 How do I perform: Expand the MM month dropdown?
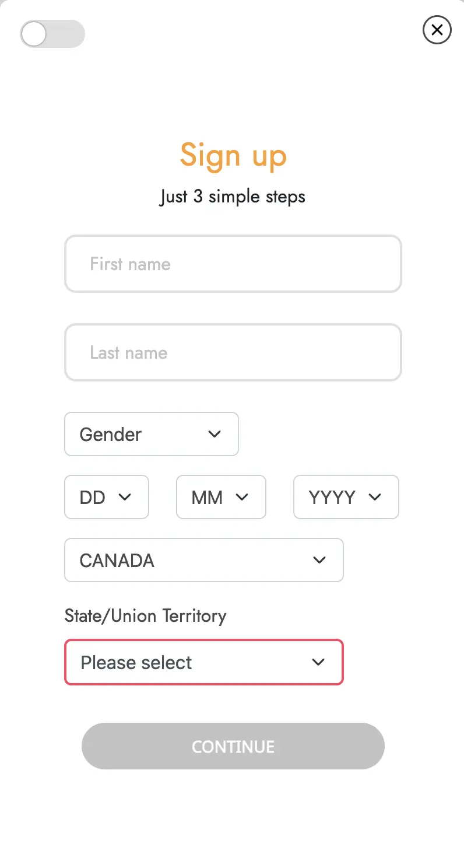[x=221, y=497]
